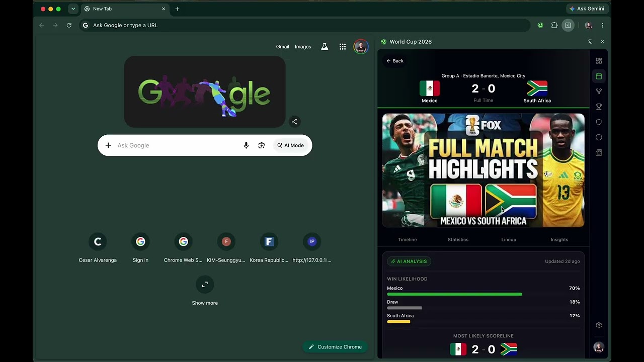The width and height of the screenshot is (644, 362).
Task: Open the shield teams icon in the sidebar
Action: [599, 122]
